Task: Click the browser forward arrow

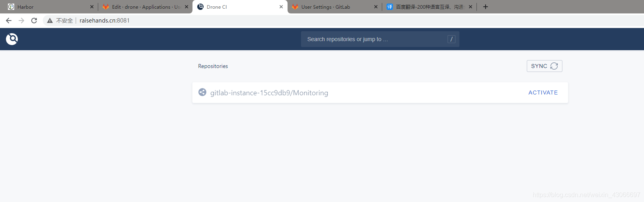Action: click(21, 21)
